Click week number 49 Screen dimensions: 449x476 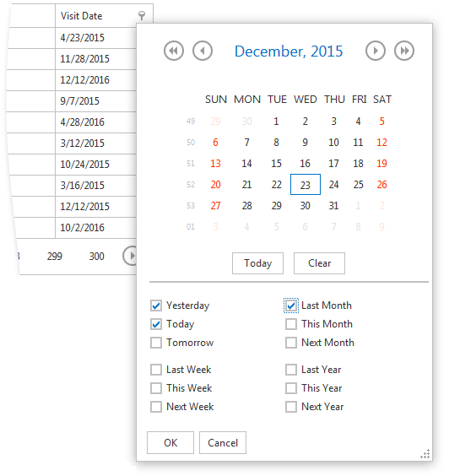191,122
